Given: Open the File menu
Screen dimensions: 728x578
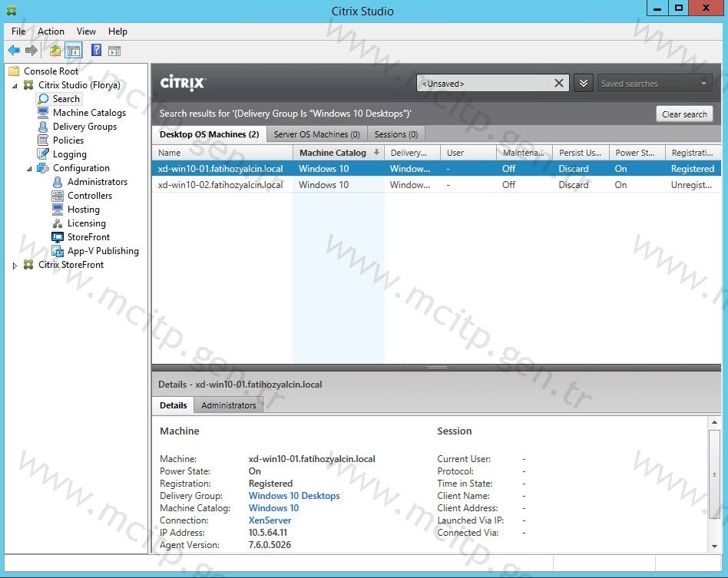Looking at the screenshot, I should click(18, 31).
